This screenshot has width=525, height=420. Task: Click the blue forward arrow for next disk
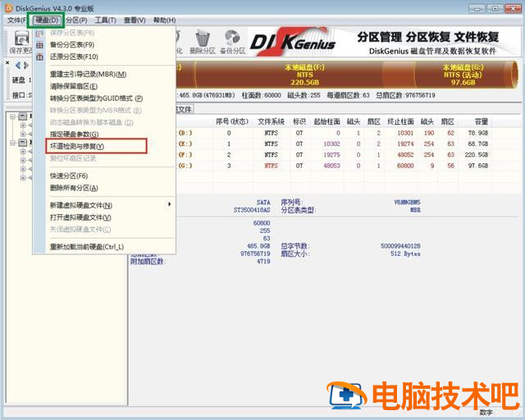pos(26,66)
